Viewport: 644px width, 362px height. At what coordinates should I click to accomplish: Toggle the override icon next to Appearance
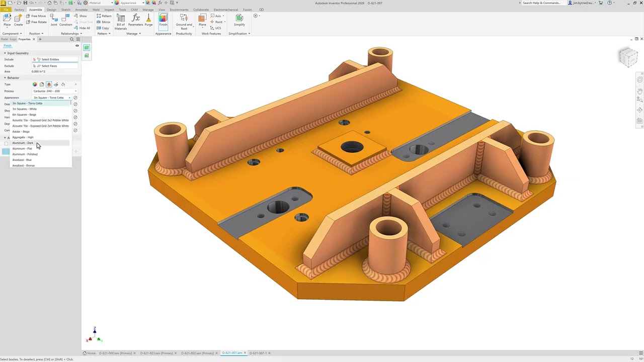(x=75, y=98)
